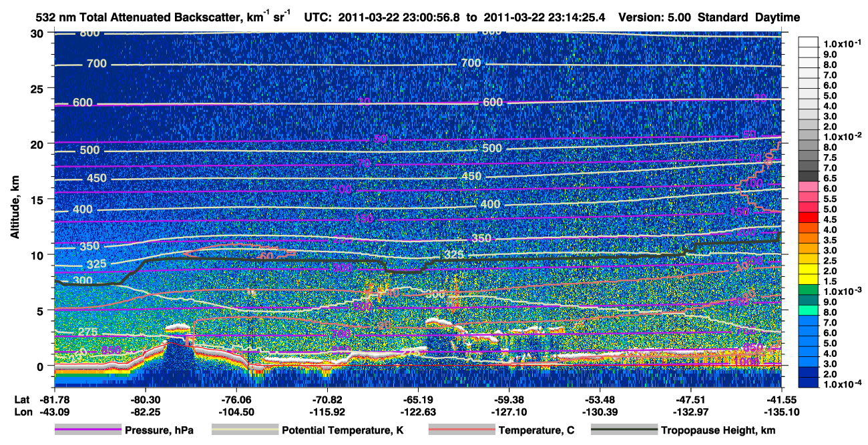Click latitude value '-81.78'
The width and height of the screenshot is (868, 445).
tap(54, 401)
